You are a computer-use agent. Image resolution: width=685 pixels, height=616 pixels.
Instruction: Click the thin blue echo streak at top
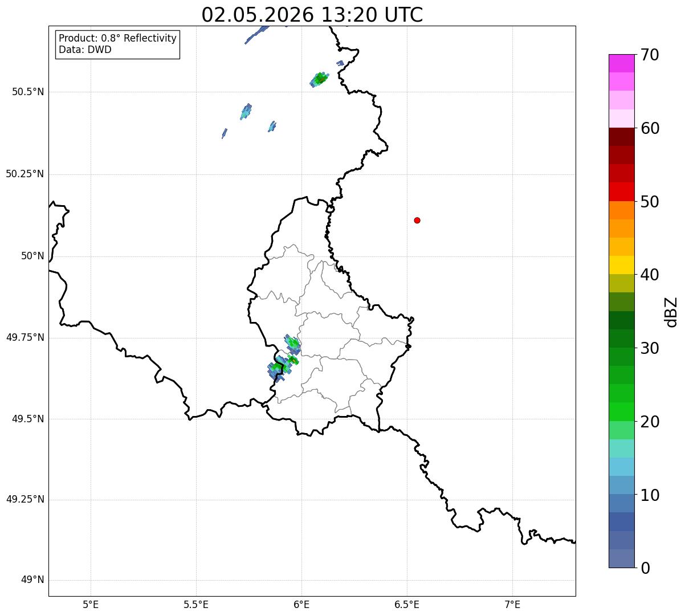click(x=257, y=34)
